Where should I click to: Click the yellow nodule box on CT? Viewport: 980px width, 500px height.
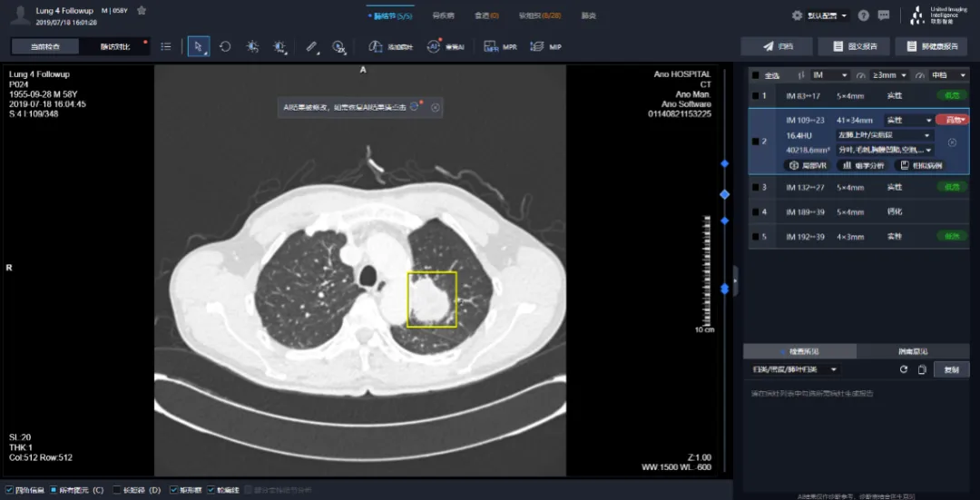pos(431,299)
